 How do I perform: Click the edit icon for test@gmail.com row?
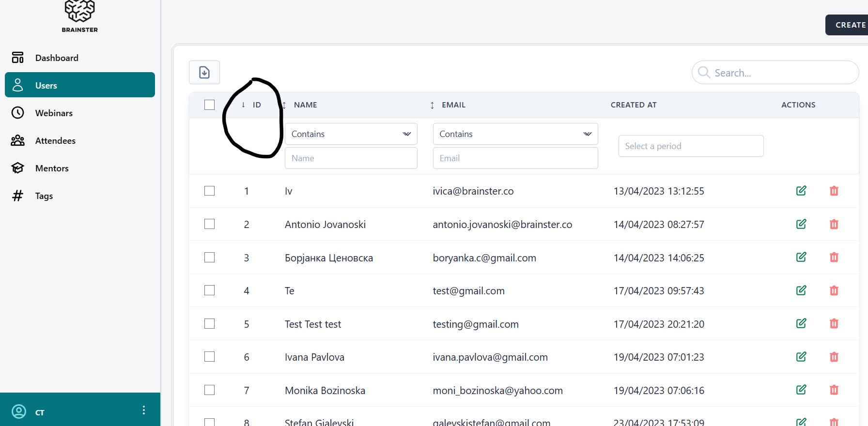tap(801, 290)
